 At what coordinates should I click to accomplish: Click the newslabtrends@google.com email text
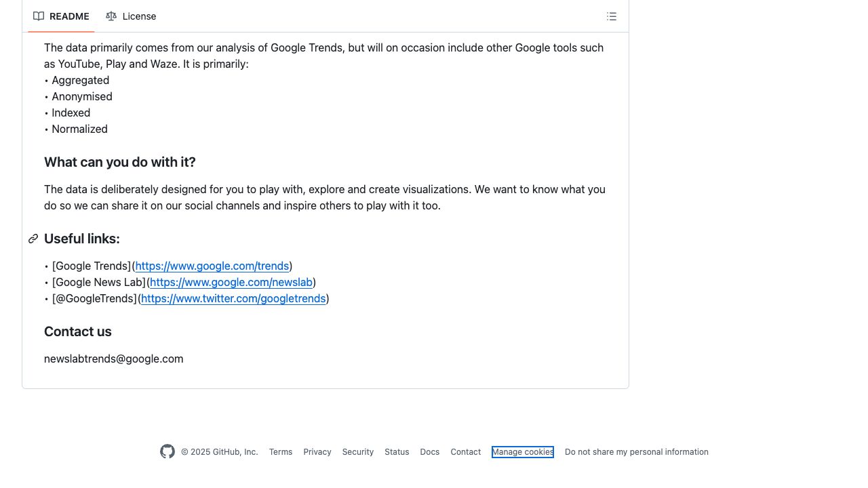click(114, 359)
